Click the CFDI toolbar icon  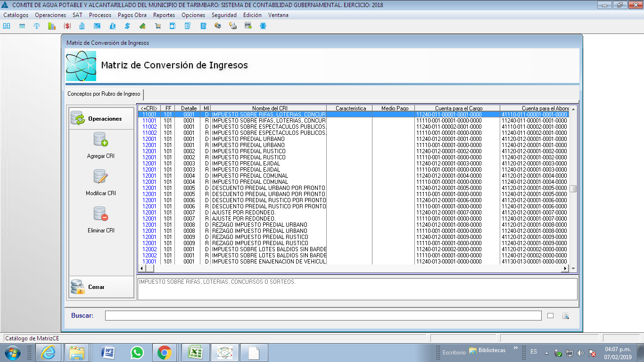tap(248, 26)
